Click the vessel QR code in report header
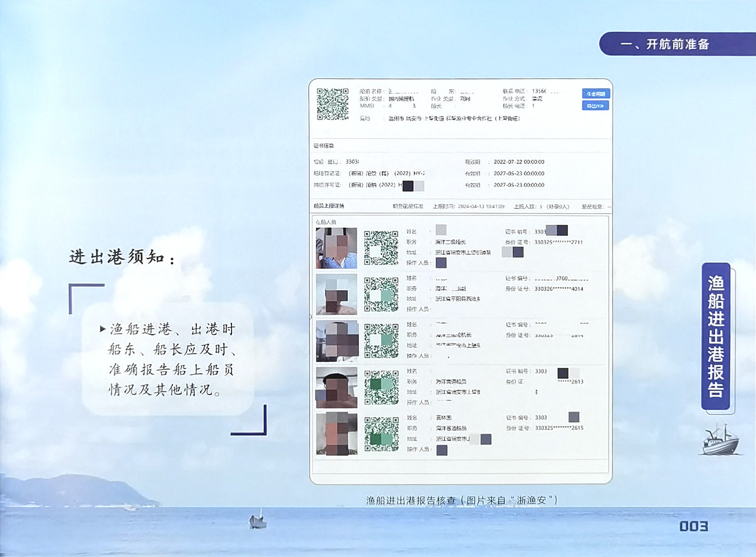 coord(333,104)
